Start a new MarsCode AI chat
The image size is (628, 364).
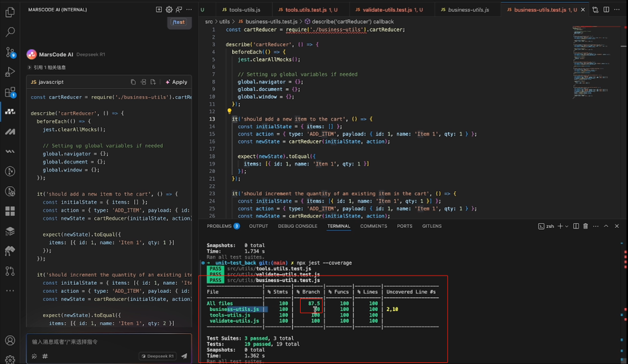click(x=159, y=10)
